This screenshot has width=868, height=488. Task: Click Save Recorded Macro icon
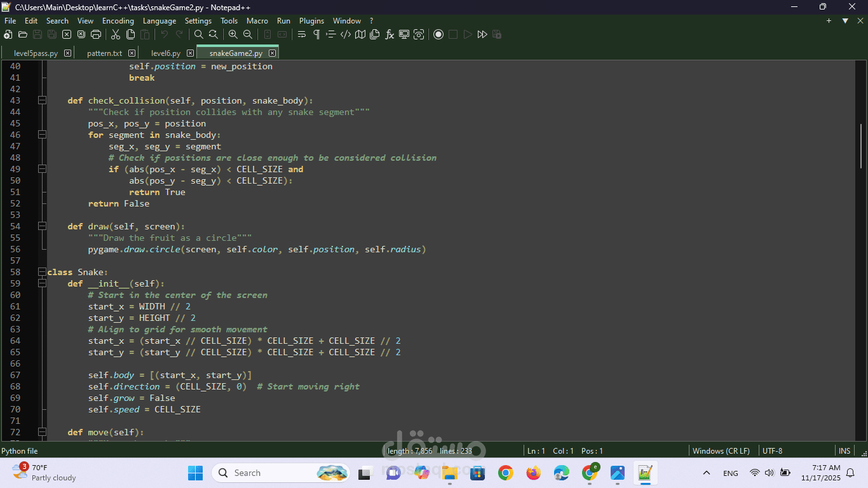point(497,34)
